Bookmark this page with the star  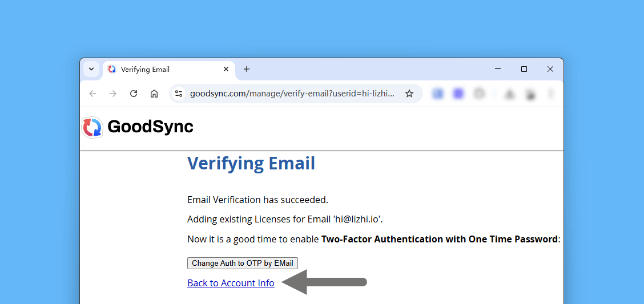(409, 94)
